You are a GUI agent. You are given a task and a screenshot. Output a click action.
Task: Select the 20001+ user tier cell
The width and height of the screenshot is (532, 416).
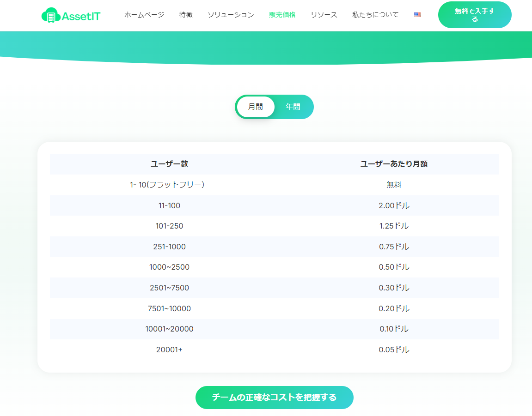coord(169,350)
